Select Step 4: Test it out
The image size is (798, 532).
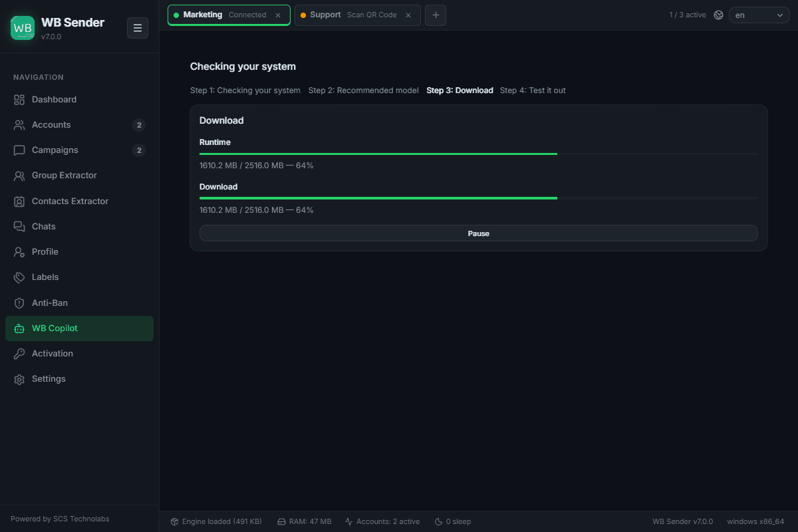[x=533, y=90]
